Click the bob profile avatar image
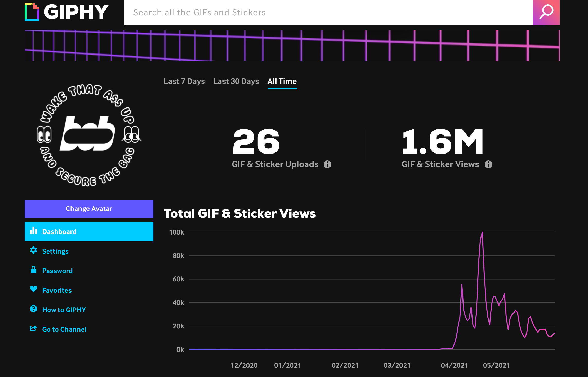 tap(89, 135)
